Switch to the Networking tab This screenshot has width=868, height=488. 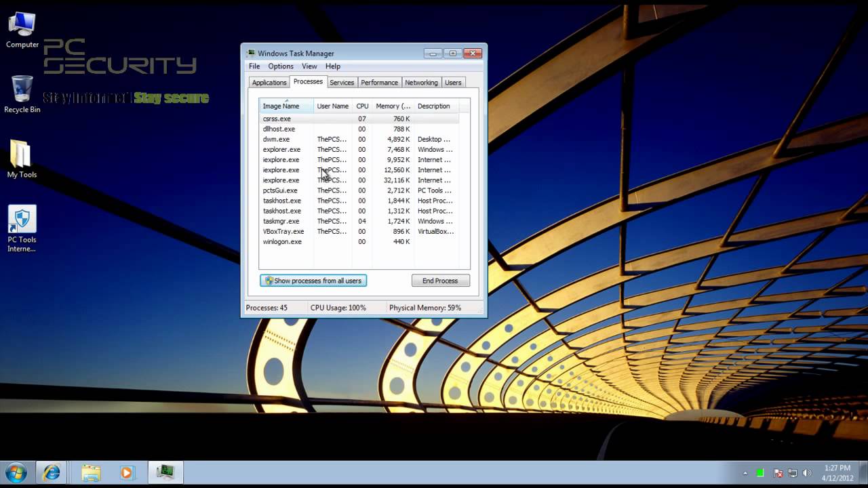pos(421,83)
